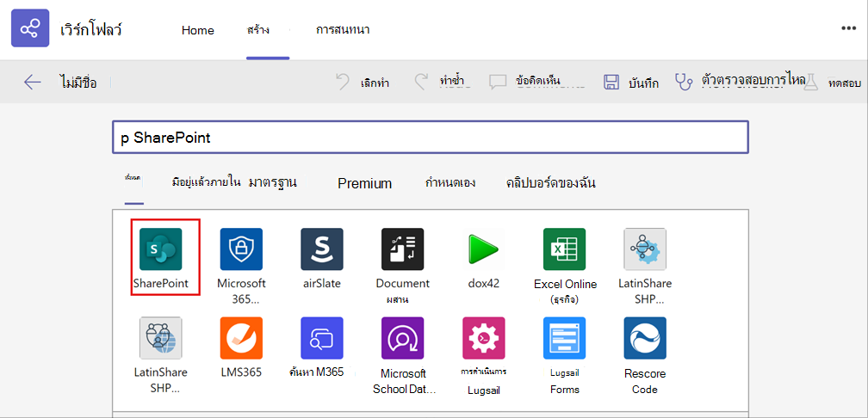Choose the Rescore Code connector
The width and height of the screenshot is (868, 418).
point(646,338)
